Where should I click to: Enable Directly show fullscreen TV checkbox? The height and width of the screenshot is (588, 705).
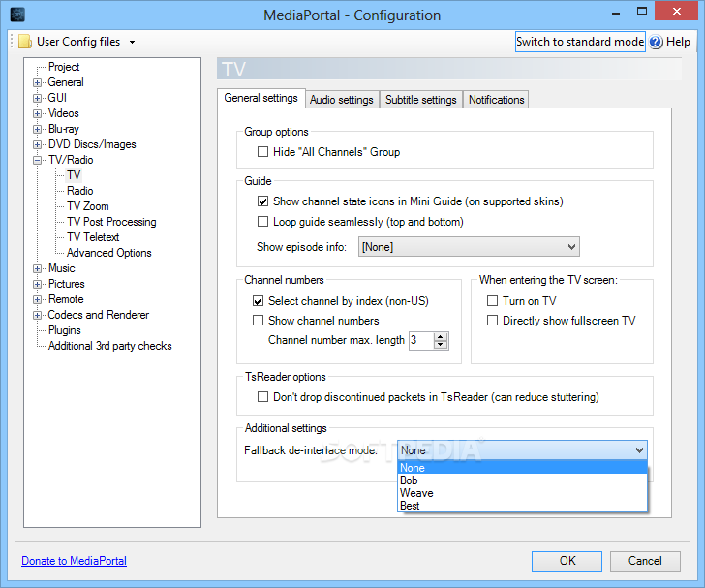click(x=492, y=321)
